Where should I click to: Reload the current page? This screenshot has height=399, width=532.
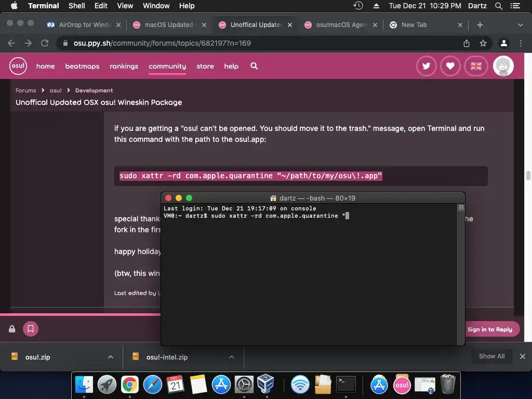coord(45,43)
